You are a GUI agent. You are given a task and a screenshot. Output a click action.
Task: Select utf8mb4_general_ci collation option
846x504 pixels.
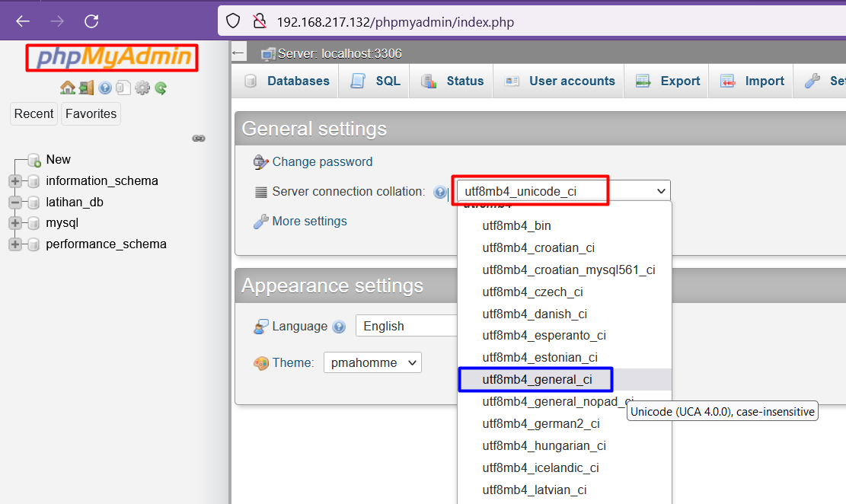[564, 380]
